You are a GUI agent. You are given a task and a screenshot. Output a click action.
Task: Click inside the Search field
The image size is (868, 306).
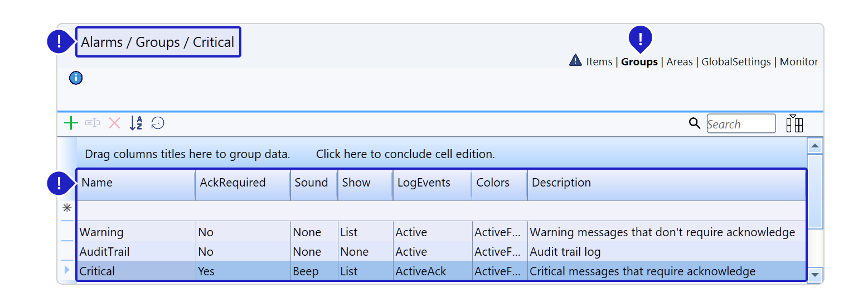(x=740, y=124)
